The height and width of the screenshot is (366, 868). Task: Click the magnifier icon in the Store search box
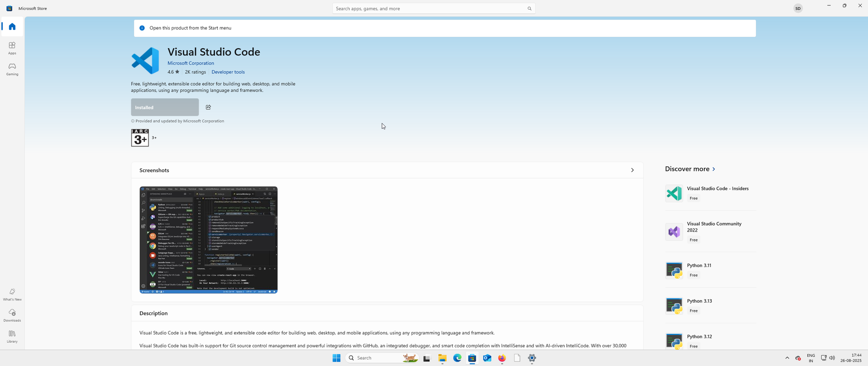(x=529, y=8)
